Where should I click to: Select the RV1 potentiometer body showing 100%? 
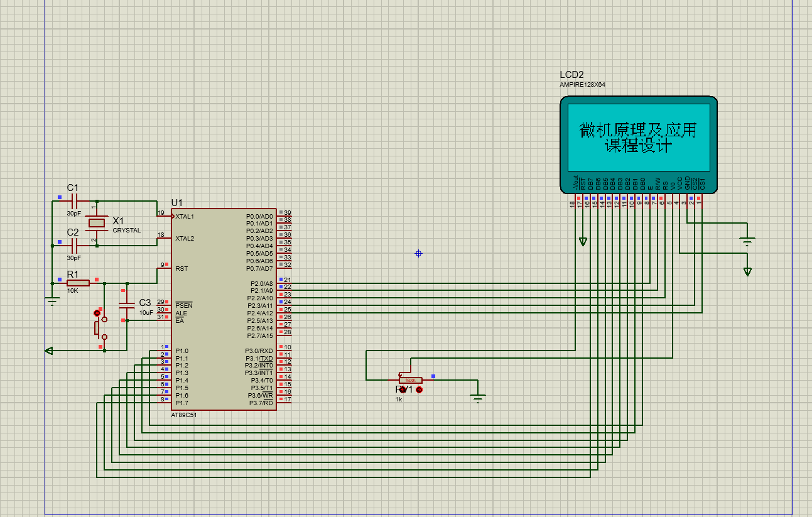pyautogui.click(x=411, y=379)
